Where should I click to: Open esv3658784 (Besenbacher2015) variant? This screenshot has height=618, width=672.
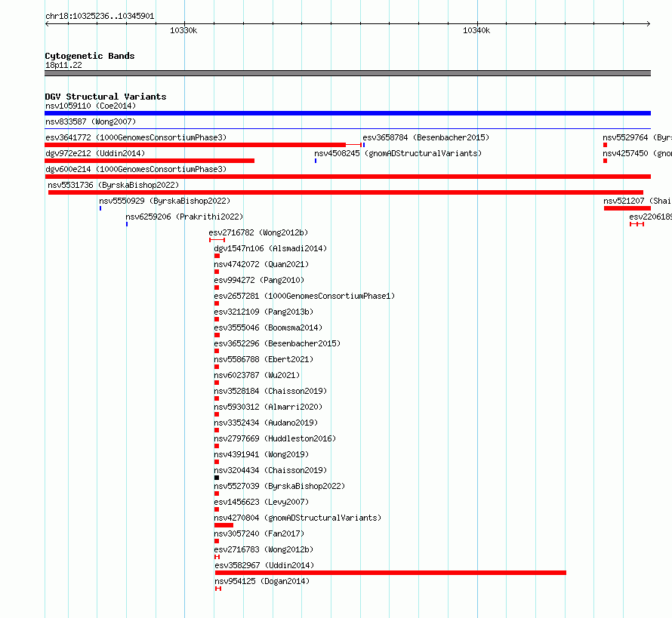pos(426,137)
